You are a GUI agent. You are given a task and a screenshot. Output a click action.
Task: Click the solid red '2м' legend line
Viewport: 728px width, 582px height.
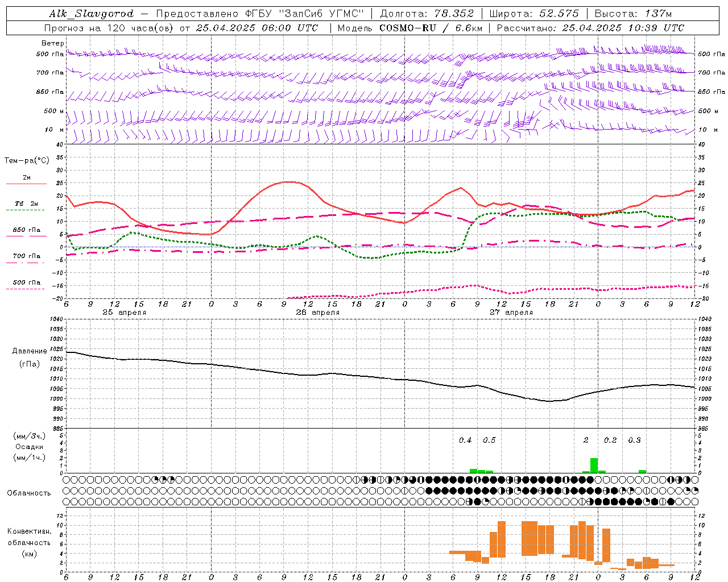[26, 184]
